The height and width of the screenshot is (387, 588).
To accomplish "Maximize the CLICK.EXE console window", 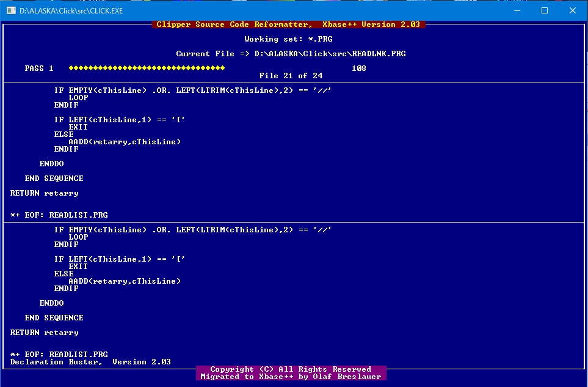I will 545,10.
